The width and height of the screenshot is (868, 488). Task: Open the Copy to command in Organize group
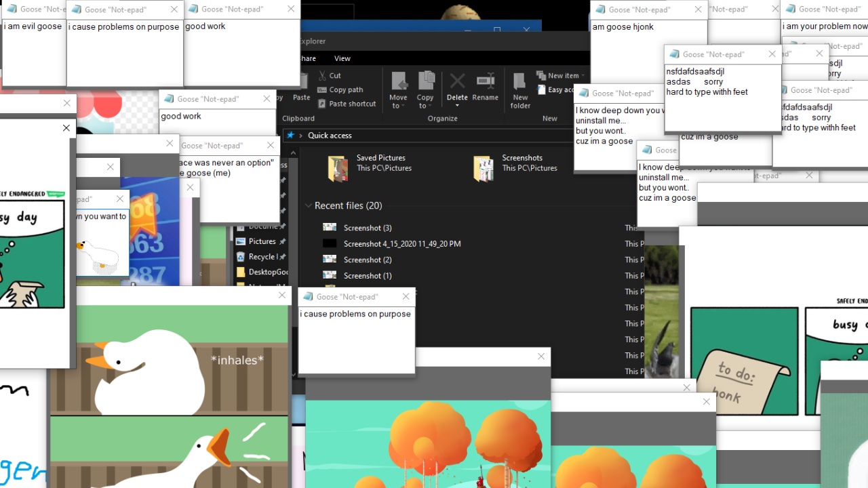[425, 89]
